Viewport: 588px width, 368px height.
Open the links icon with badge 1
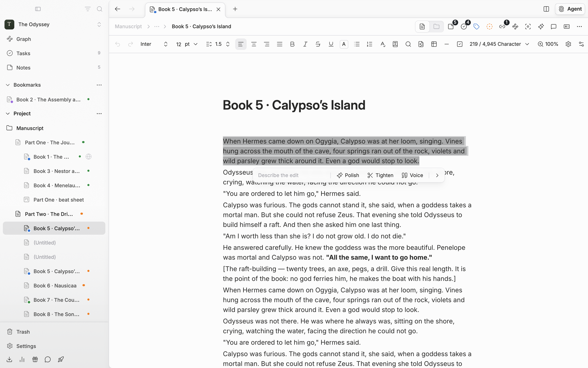[502, 27]
